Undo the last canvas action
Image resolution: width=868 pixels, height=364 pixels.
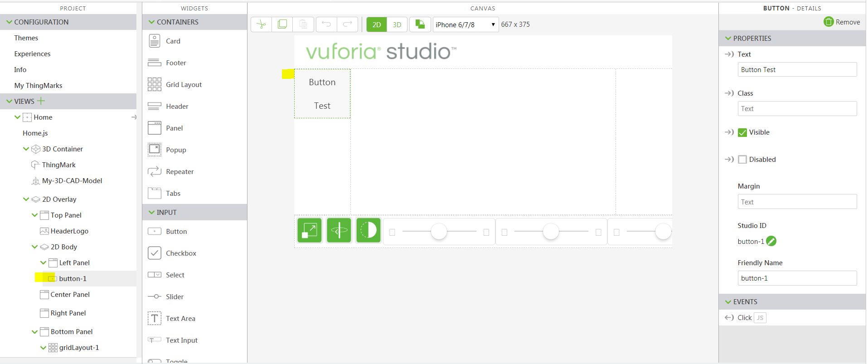(x=326, y=24)
